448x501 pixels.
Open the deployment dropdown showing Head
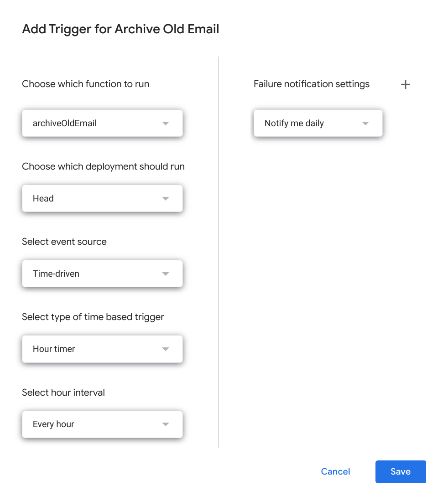pyautogui.click(x=102, y=198)
